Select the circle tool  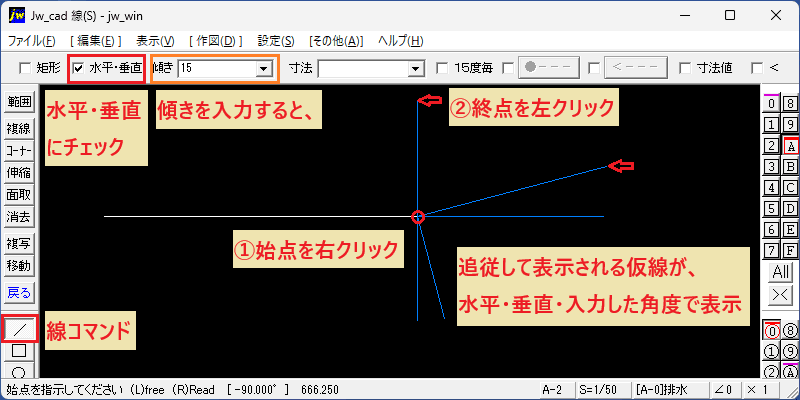pos(19,371)
